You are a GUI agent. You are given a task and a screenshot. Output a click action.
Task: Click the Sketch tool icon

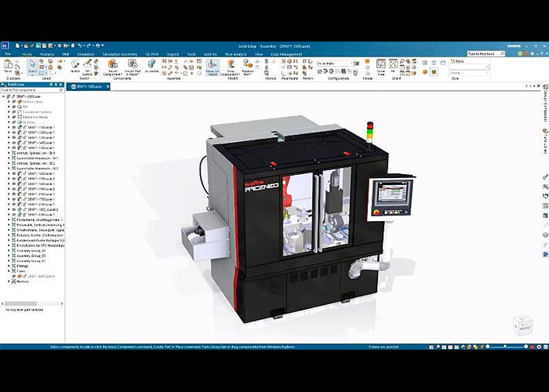(x=75, y=64)
